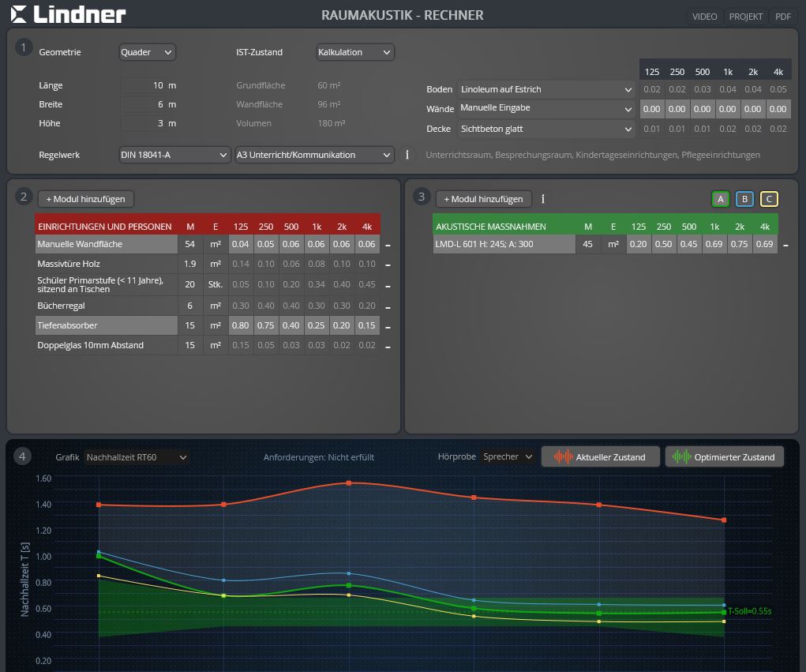806x672 pixels.
Task: Play the Optimierter Zustand audio sample
Action: [x=725, y=456]
